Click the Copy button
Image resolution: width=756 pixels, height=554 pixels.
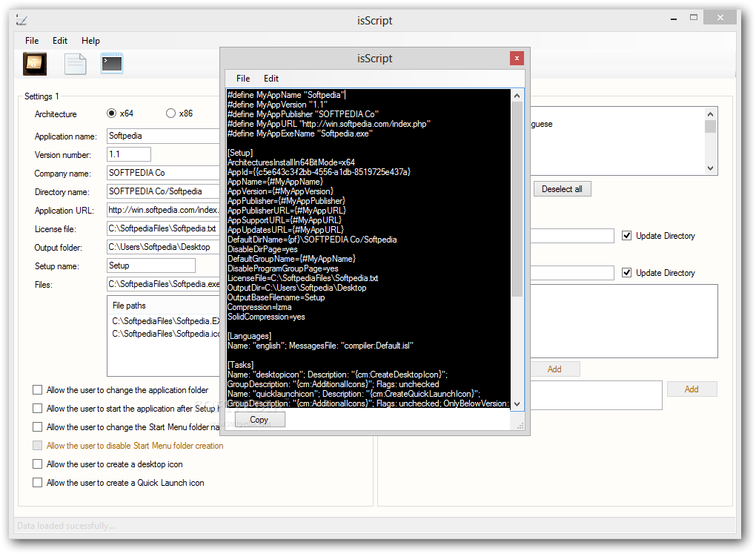point(259,419)
